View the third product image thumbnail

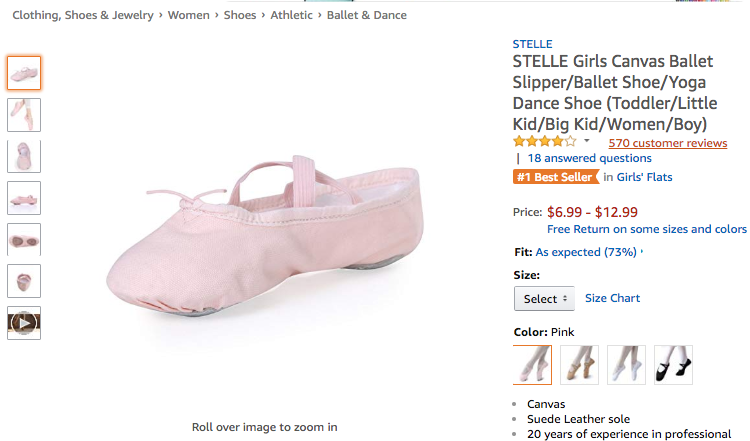pos(24,156)
